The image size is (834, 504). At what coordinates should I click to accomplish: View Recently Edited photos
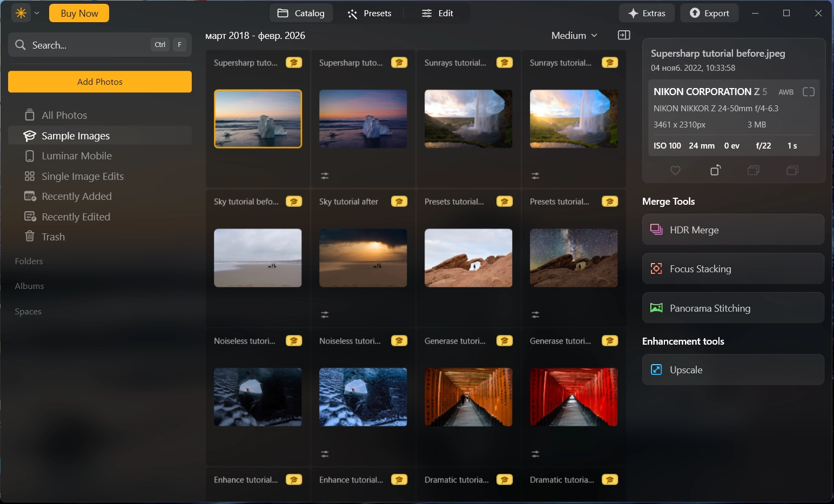100,217
